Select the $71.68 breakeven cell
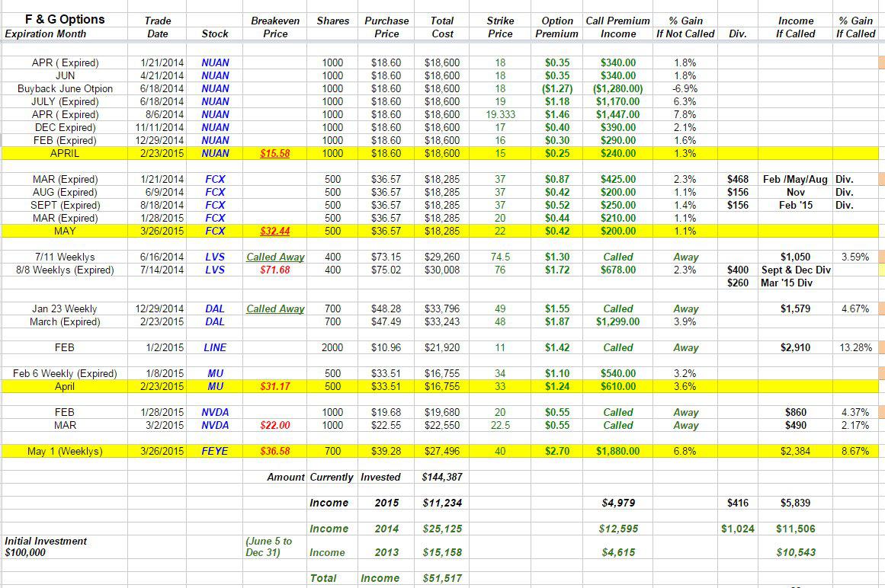 pos(275,270)
